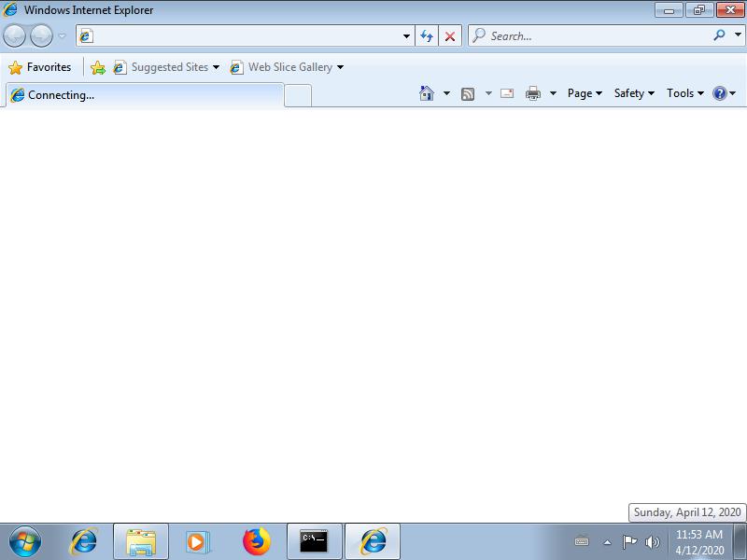Click the Refresh page icon
This screenshot has height=560, width=747.
pos(427,36)
